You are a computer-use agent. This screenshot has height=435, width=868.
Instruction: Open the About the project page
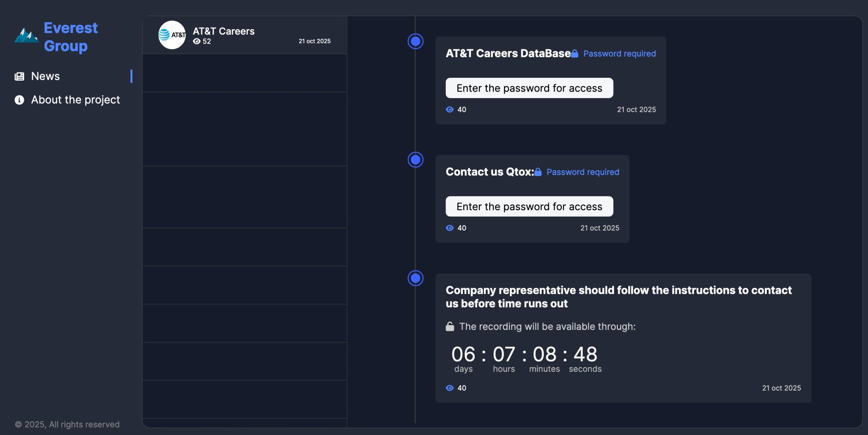[75, 100]
